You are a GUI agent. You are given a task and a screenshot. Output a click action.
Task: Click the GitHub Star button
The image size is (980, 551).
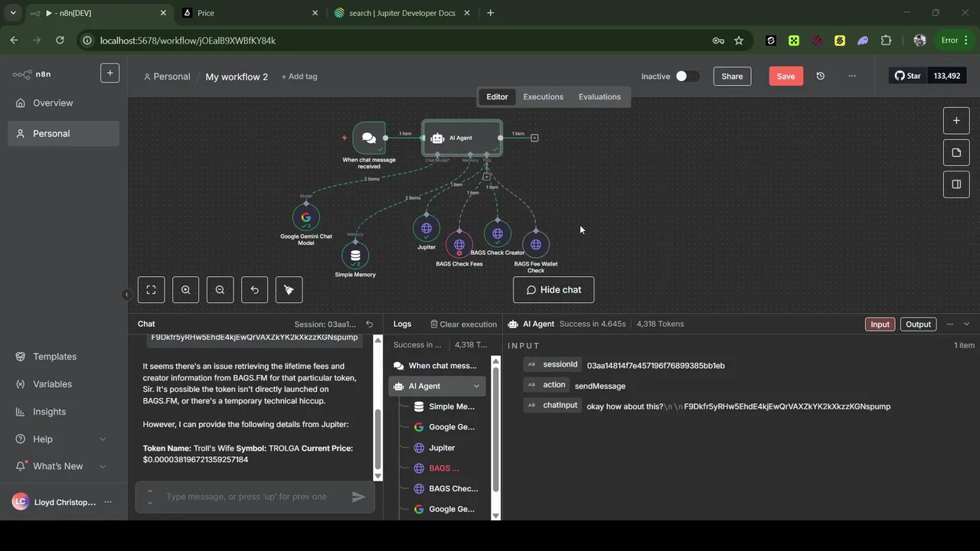[x=908, y=76]
